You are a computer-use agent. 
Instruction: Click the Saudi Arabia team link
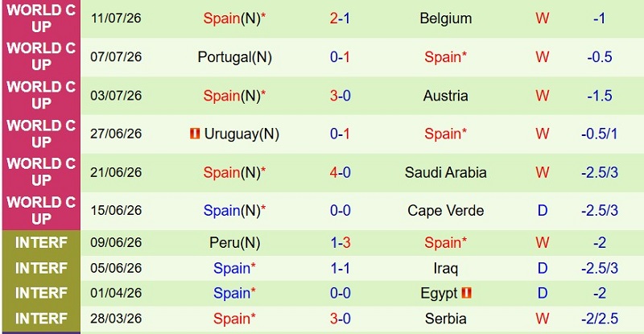[x=446, y=172]
